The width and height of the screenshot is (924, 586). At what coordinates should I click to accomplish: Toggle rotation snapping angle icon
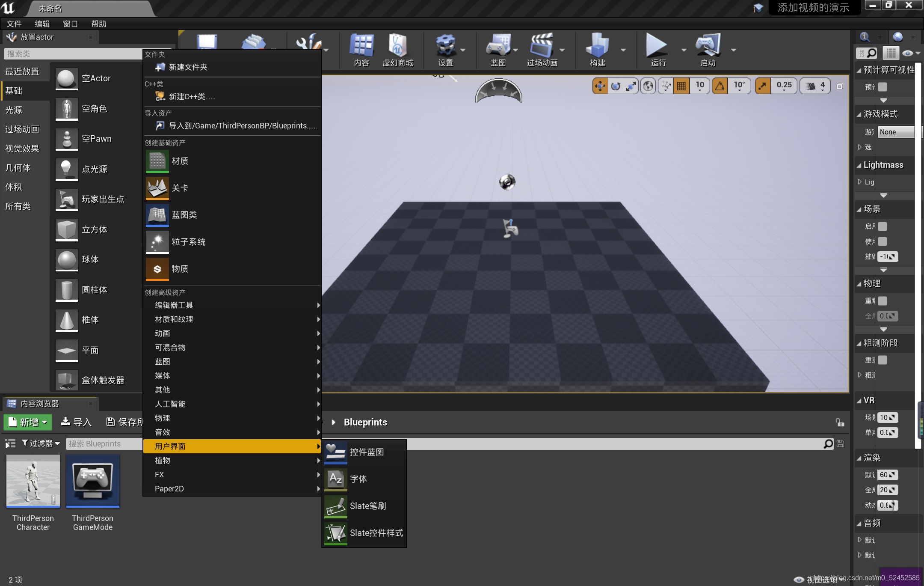coord(720,86)
